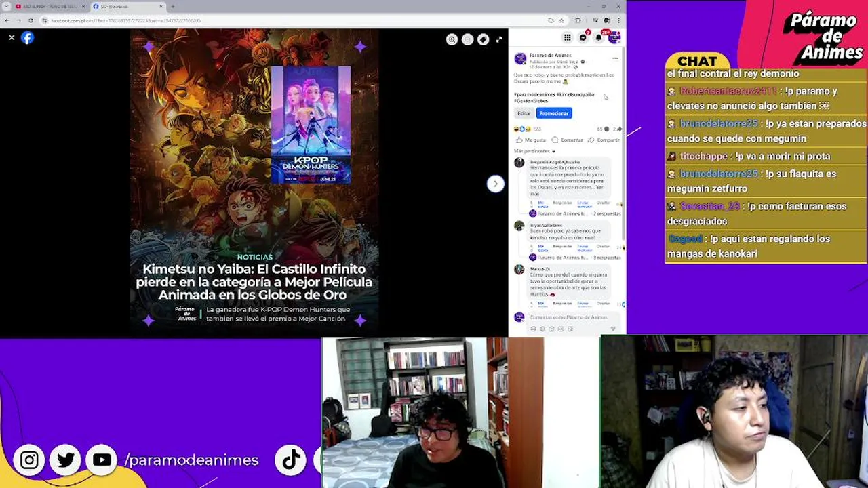This screenshot has height=488, width=868.
Task: Close the Facebook photo viewer with X
Action: [x=12, y=38]
